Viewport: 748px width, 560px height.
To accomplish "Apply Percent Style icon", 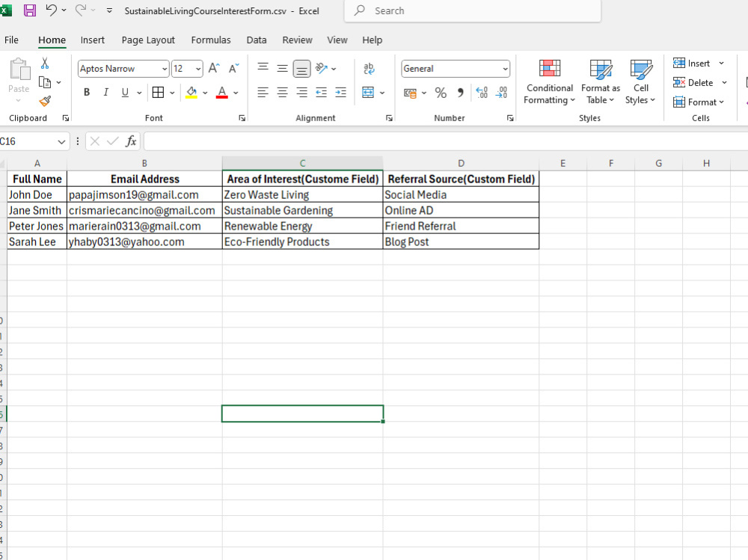I will click(x=441, y=93).
